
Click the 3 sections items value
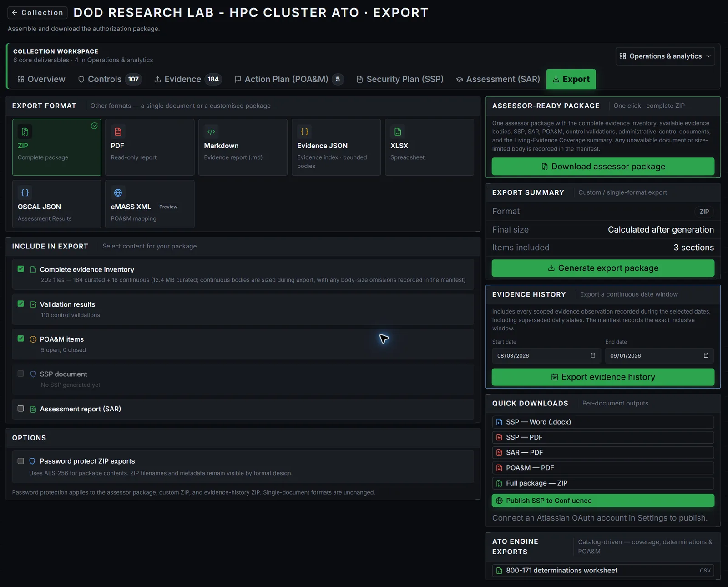tap(693, 248)
